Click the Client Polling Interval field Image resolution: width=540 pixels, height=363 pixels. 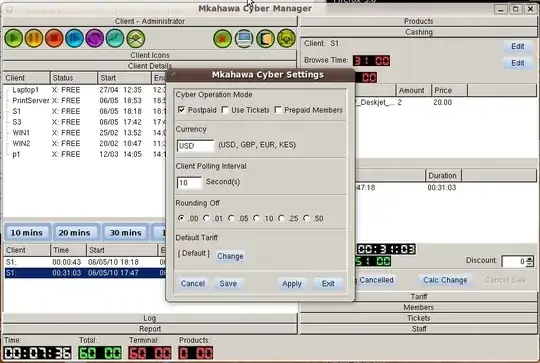click(x=189, y=183)
